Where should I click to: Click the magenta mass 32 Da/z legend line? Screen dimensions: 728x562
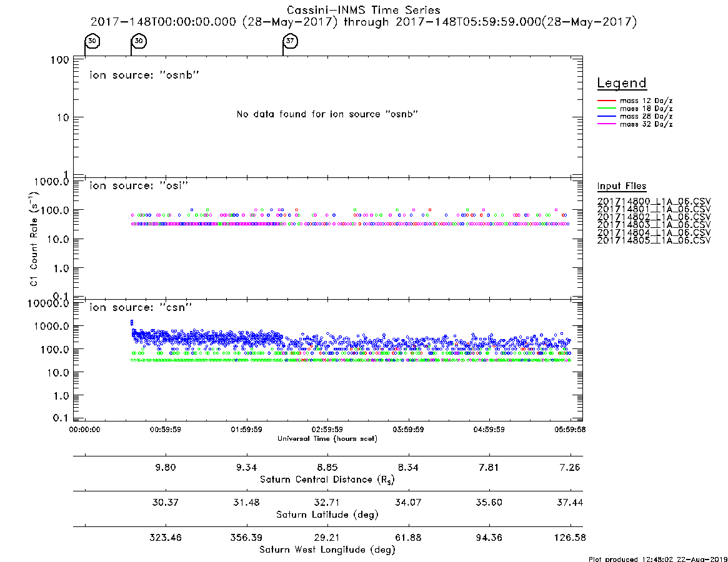606,124
